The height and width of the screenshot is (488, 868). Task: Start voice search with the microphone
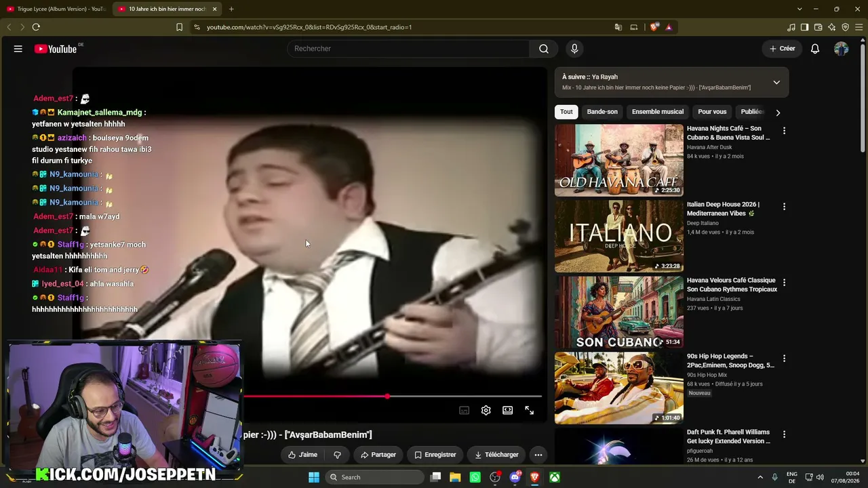(574, 49)
